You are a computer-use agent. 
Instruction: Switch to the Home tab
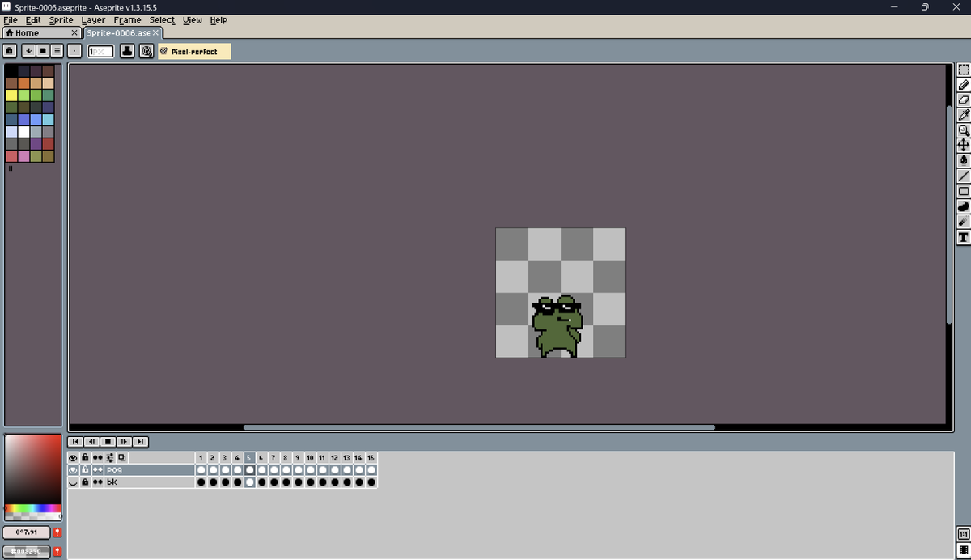point(40,32)
